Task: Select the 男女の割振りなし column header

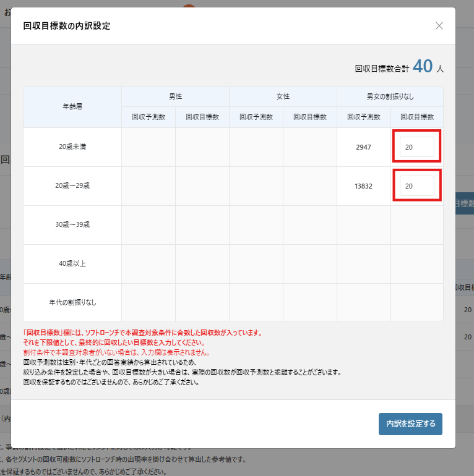Action: coord(390,96)
